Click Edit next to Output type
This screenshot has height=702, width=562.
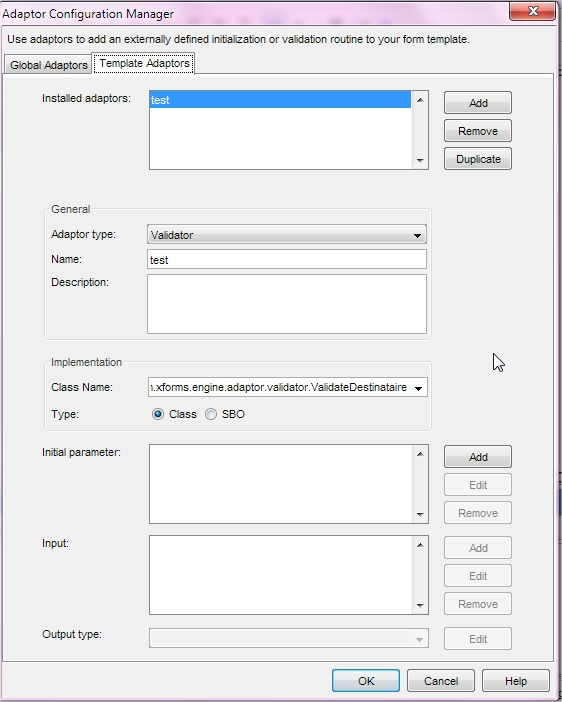point(478,639)
